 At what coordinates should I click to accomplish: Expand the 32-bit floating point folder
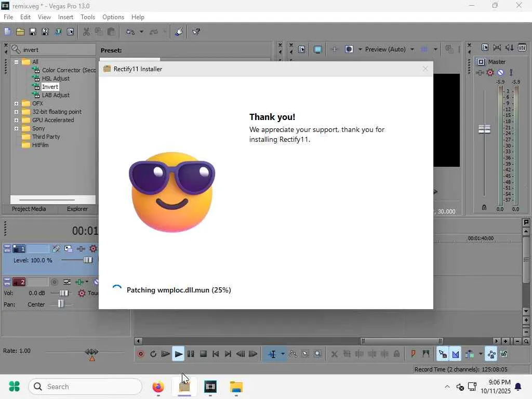coord(16,112)
